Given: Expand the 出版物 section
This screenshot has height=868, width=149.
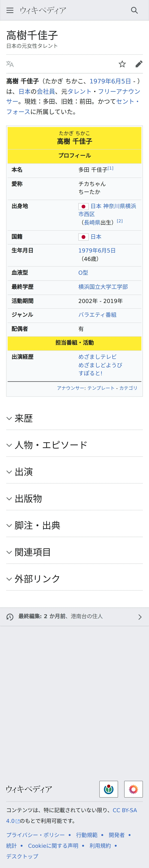Looking at the screenshot, I should pyautogui.click(x=74, y=499).
